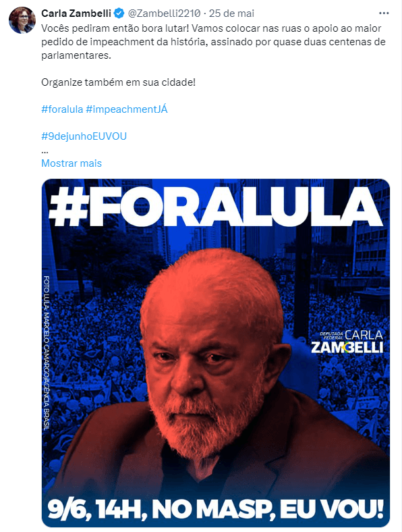The height and width of the screenshot is (532, 402).
Task: Click the Carla Zambelli display name
Action: [x=76, y=14]
